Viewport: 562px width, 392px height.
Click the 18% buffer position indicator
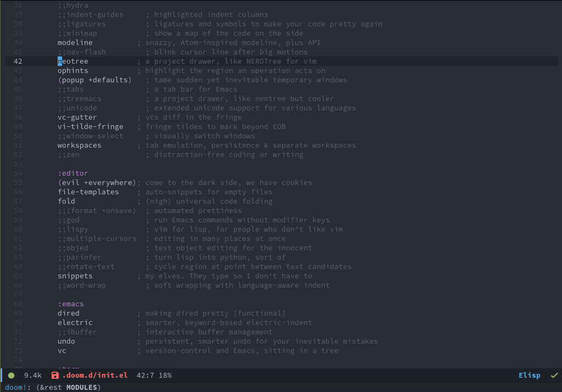(x=165, y=376)
